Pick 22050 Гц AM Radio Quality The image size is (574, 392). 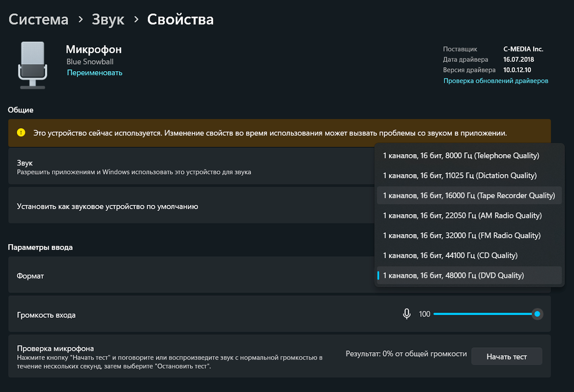462,216
